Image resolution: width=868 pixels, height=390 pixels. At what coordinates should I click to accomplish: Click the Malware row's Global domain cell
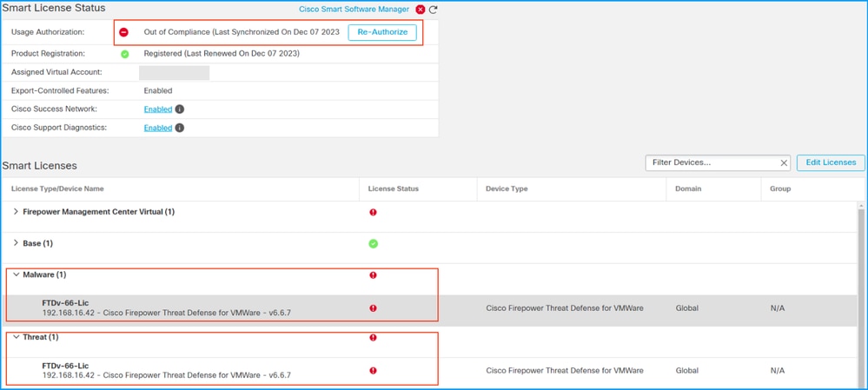(x=686, y=308)
